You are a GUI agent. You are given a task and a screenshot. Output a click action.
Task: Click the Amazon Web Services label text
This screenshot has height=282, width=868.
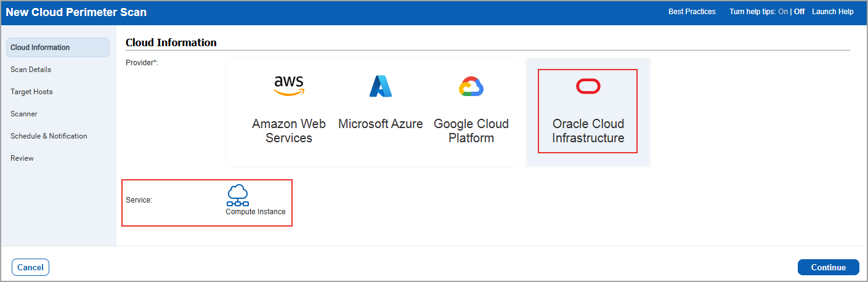point(289,131)
